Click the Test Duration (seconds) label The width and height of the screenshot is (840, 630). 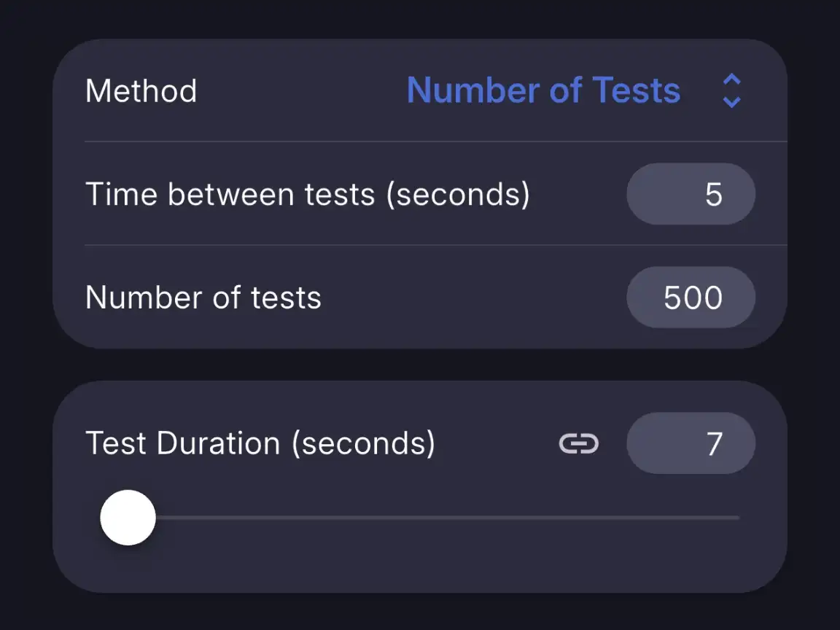[x=261, y=443]
